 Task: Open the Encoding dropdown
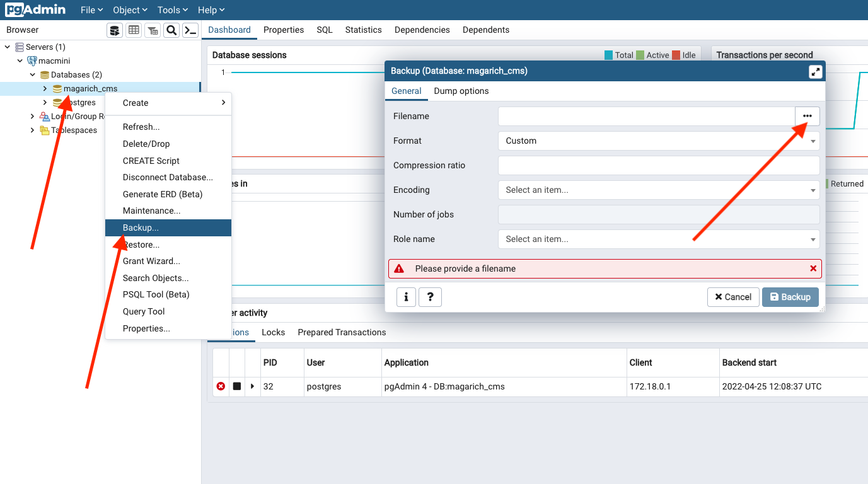[x=658, y=190]
